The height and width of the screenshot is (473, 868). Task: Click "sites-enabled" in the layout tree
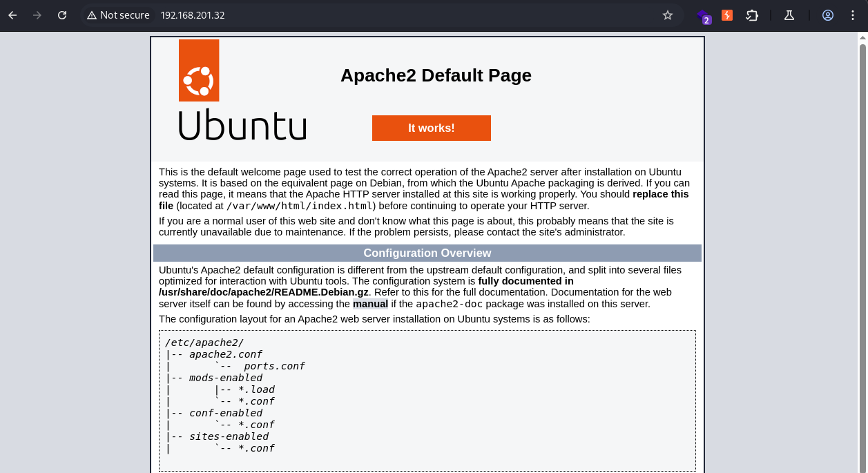[229, 436]
